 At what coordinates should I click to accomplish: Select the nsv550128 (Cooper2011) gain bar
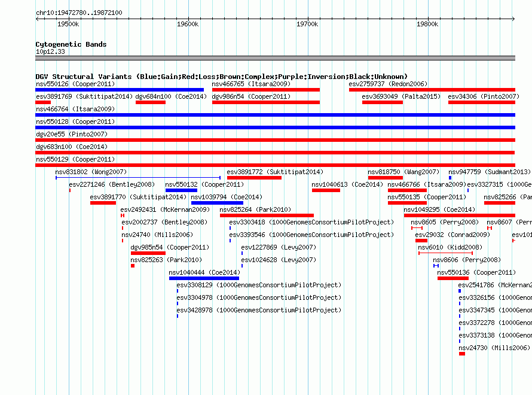[275, 127]
